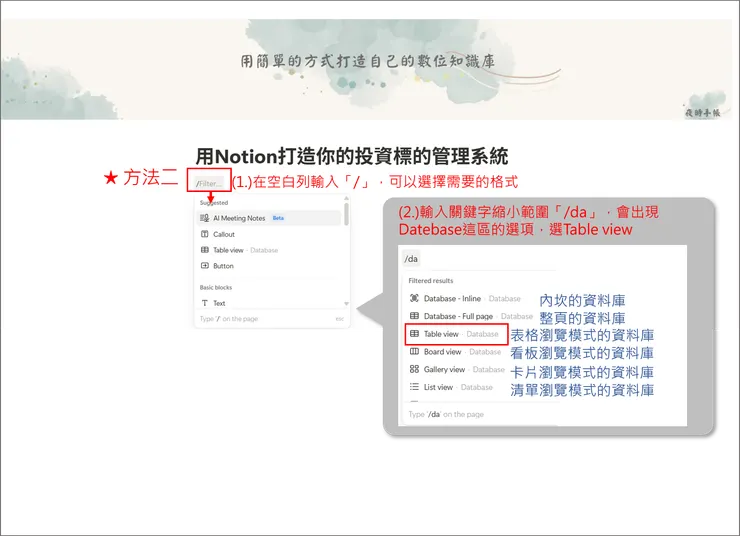Pick Button from the Suggested list

[268, 266]
